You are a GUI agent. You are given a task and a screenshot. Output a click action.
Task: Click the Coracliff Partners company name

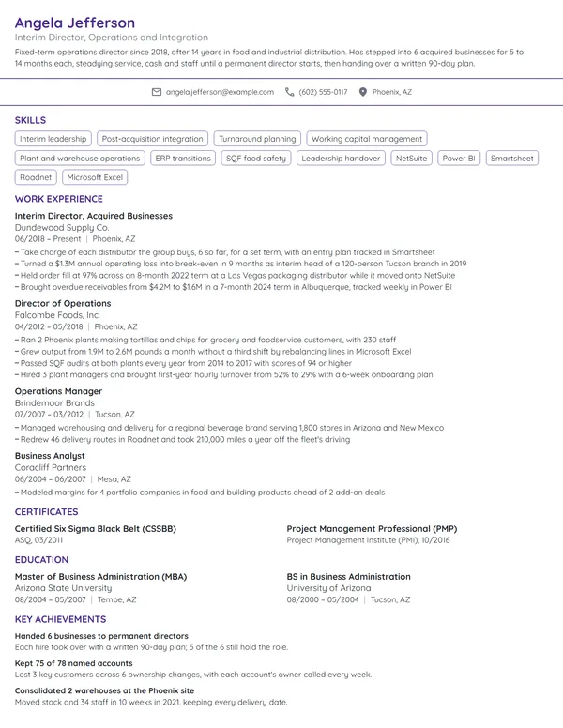(51, 467)
